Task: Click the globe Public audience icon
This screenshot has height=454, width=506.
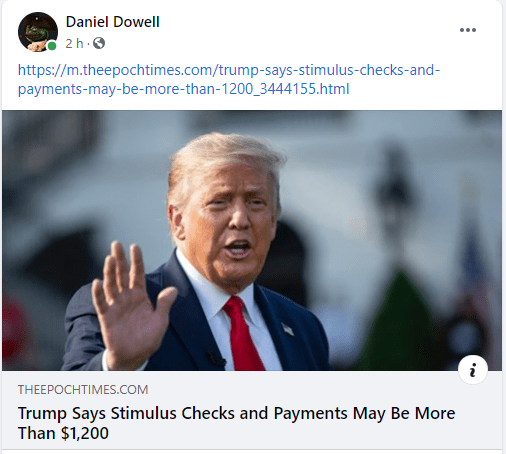Action: click(99, 43)
